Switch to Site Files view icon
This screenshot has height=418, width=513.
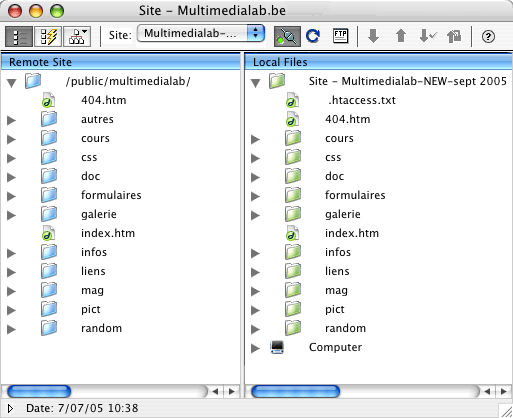click(x=19, y=36)
